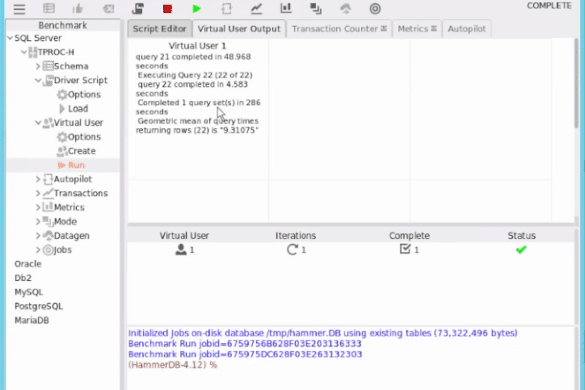The image size is (585, 390).
Task: Switch to Virtual User Output tab
Action: click(x=239, y=29)
